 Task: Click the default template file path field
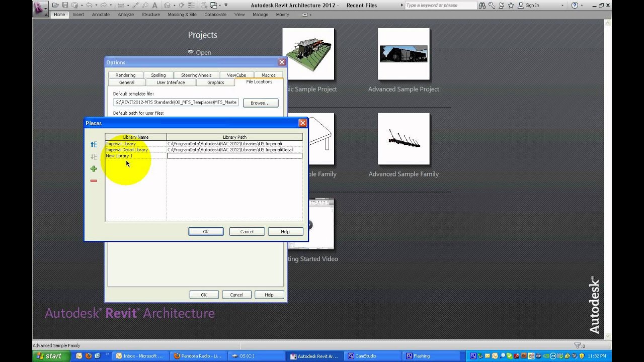176,102
